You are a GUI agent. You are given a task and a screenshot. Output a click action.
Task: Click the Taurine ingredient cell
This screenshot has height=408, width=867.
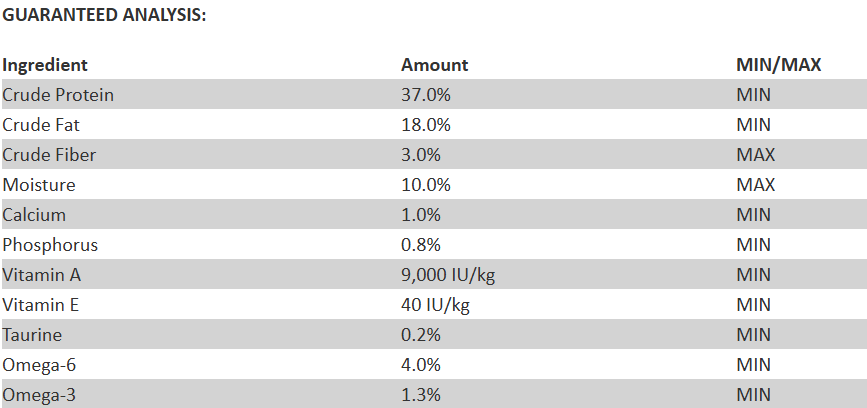(x=34, y=335)
